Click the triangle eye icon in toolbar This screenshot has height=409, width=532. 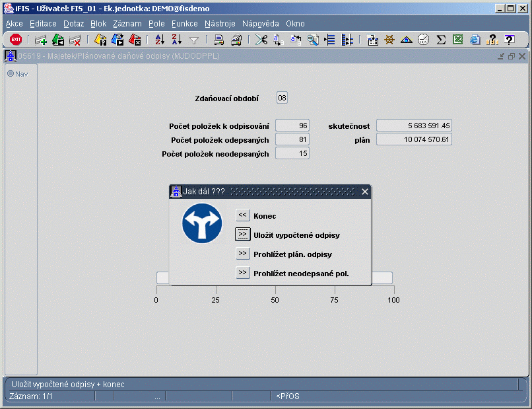[406, 40]
